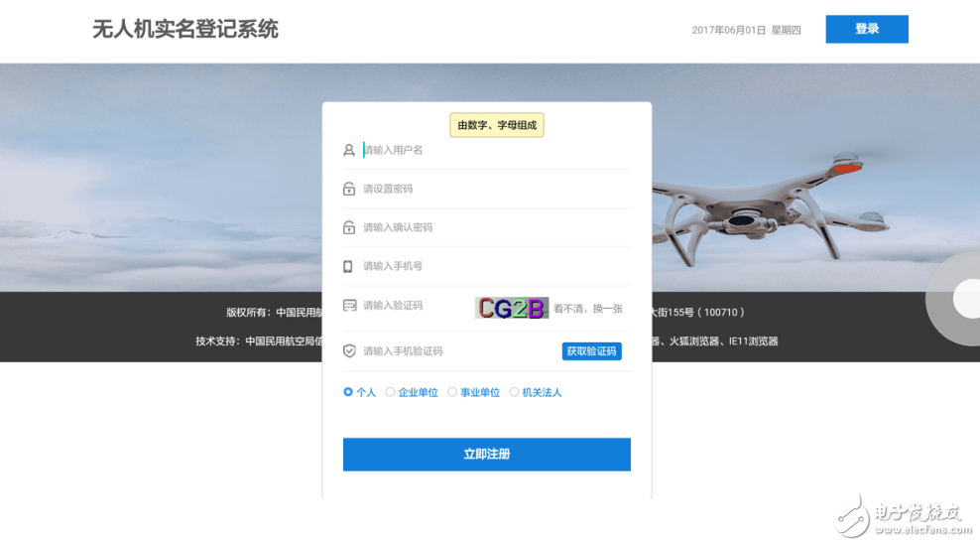
Task: Click the 立即注册 button
Action: (486, 454)
